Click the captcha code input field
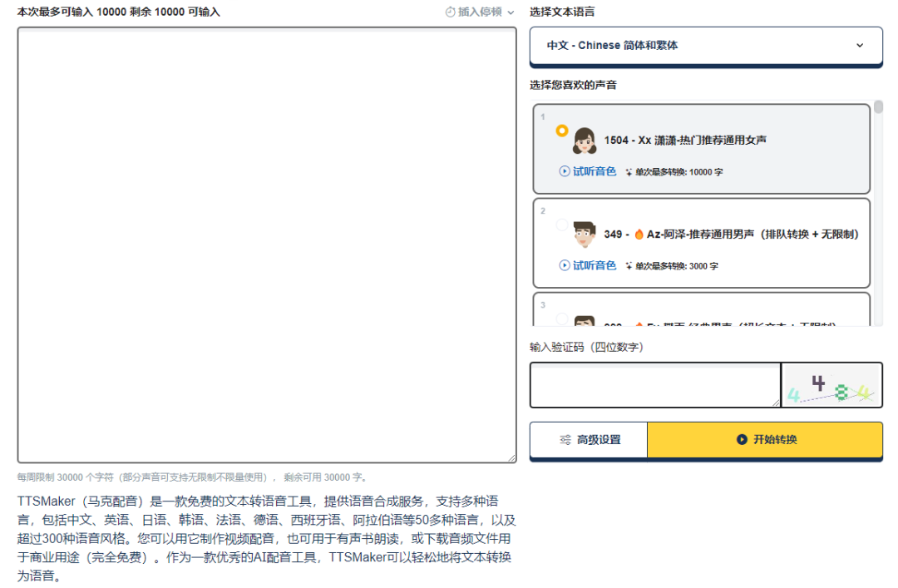 coord(655,384)
